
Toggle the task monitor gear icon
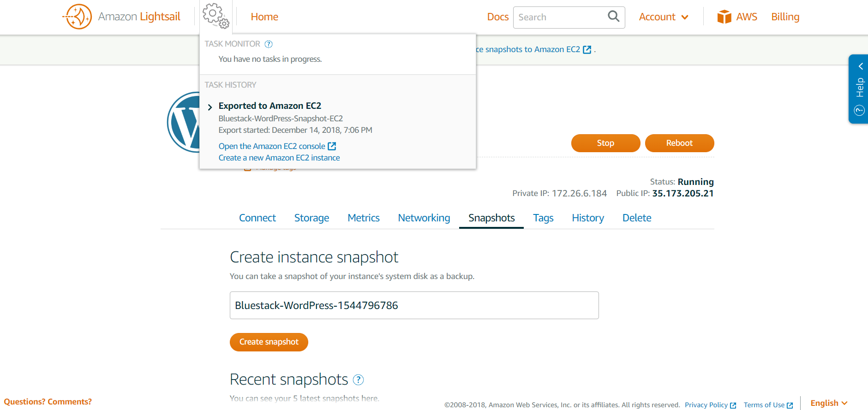pos(216,16)
